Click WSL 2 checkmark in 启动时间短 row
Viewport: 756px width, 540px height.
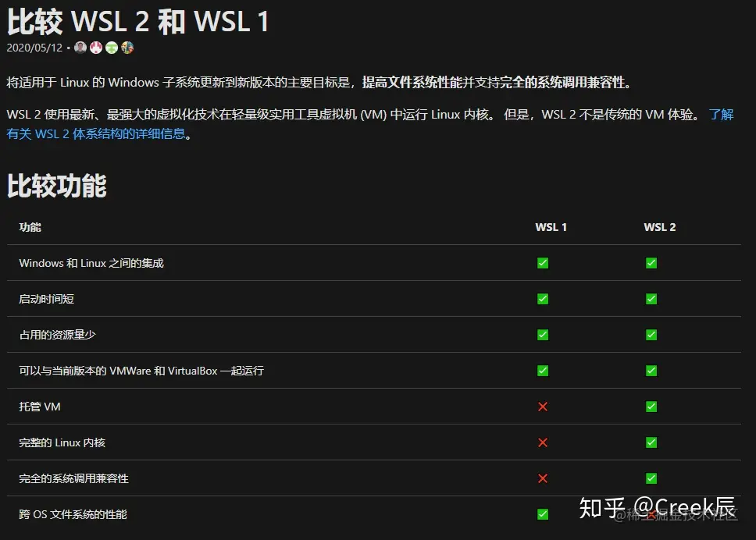tap(651, 299)
